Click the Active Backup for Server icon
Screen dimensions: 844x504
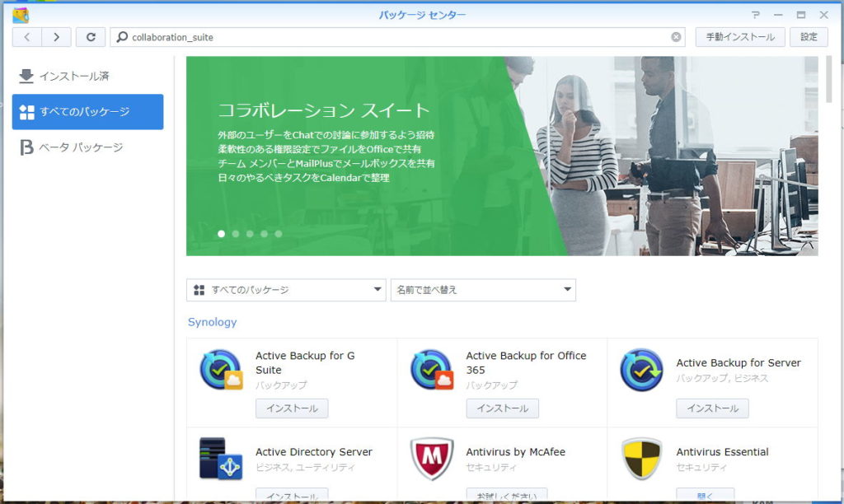point(641,370)
